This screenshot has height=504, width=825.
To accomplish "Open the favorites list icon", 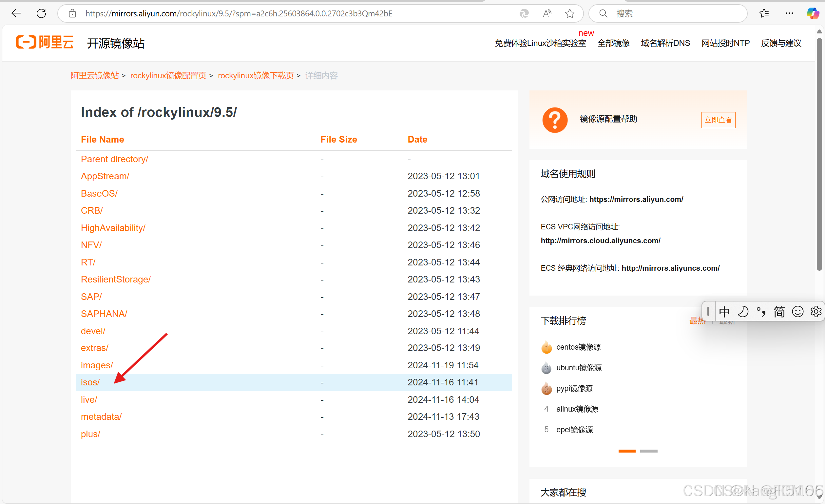I will tap(764, 13).
